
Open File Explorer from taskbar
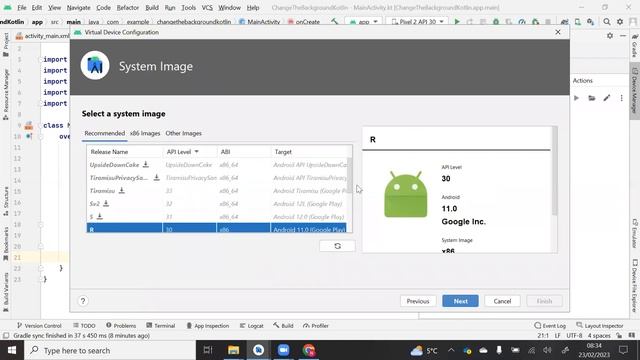(x=233, y=350)
